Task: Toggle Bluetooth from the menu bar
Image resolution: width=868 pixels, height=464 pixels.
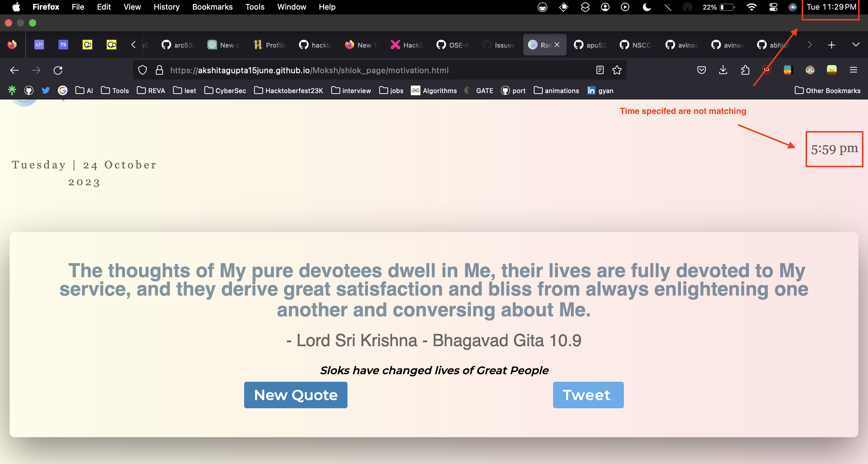Action: pyautogui.click(x=668, y=7)
